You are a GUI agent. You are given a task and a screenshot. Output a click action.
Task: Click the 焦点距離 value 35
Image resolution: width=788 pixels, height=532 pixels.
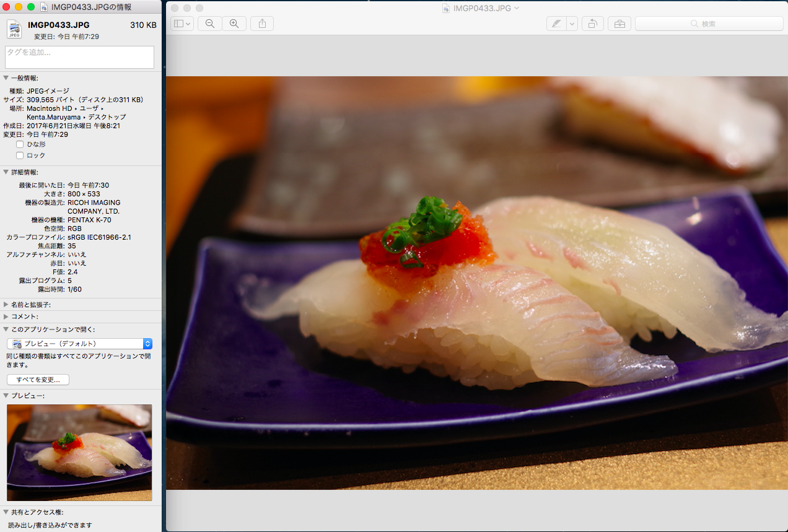coord(72,246)
